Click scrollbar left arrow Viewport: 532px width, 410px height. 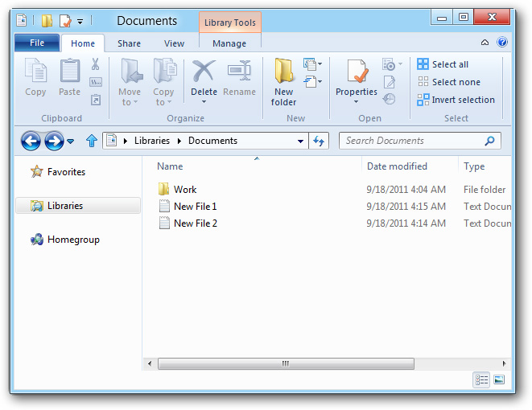tap(150, 363)
